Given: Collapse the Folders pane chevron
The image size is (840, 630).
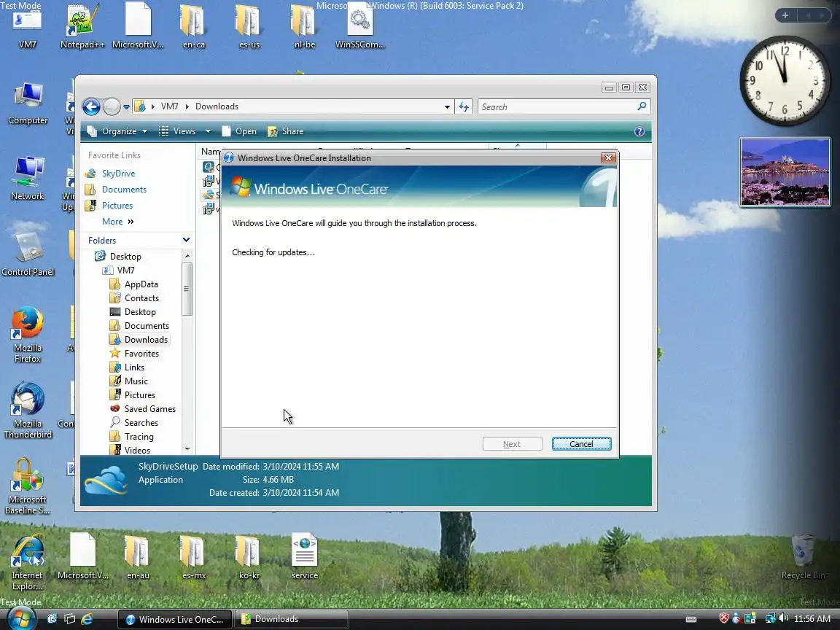Looking at the screenshot, I should tap(186, 240).
